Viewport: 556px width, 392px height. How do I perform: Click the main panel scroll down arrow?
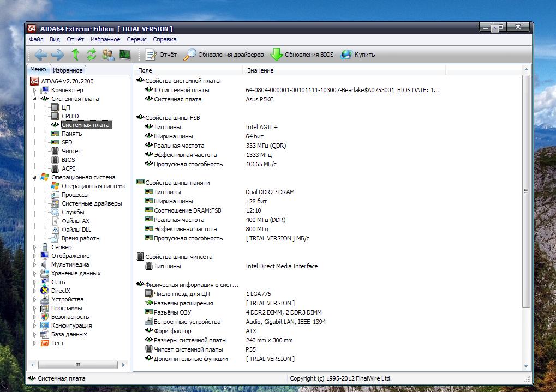[x=526, y=366]
